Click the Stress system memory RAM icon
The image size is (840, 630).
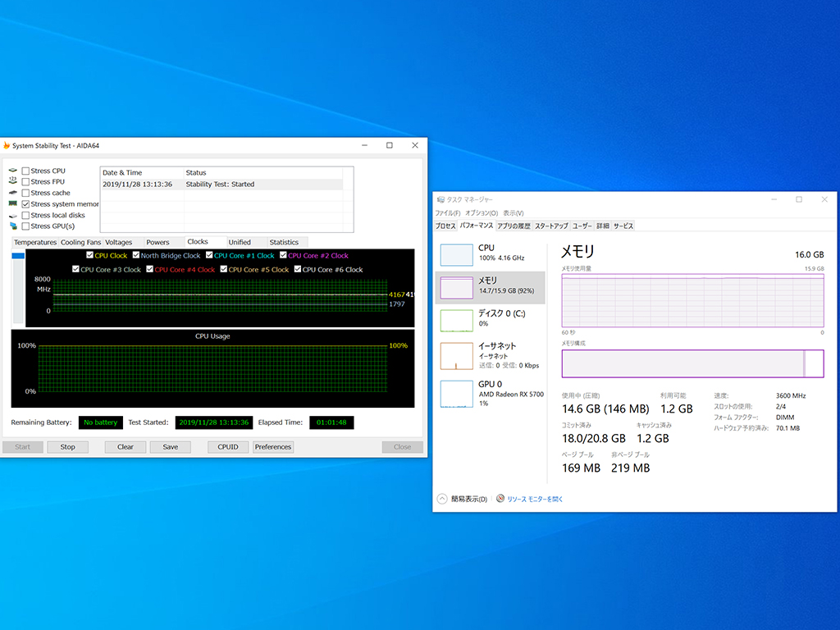[13, 203]
